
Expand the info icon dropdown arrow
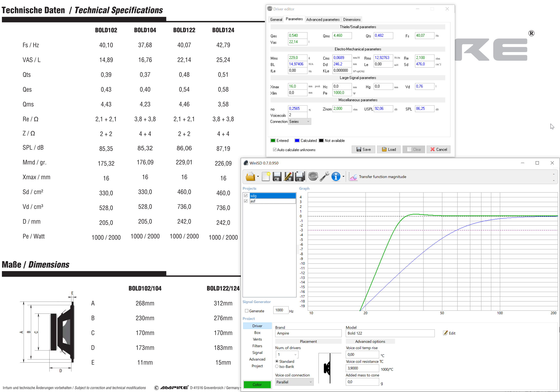343,177
